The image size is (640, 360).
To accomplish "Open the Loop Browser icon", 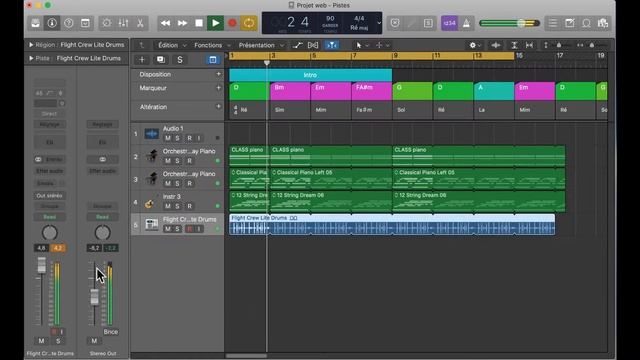I will [586, 23].
